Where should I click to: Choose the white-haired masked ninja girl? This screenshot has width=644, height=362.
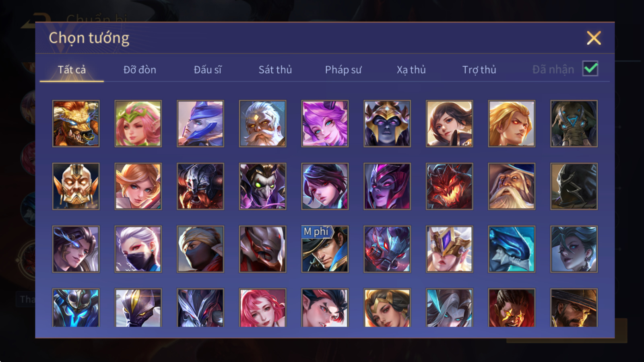point(138,249)
